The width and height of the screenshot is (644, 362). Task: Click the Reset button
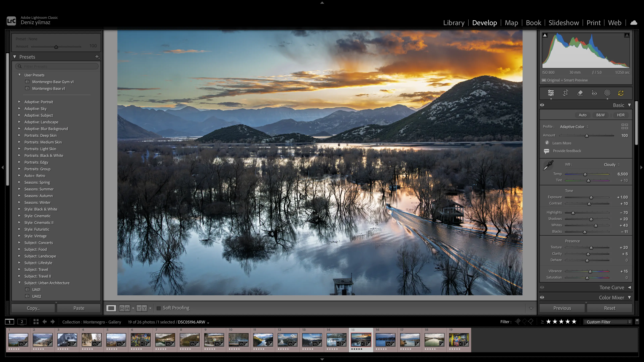tap(610, 308)
